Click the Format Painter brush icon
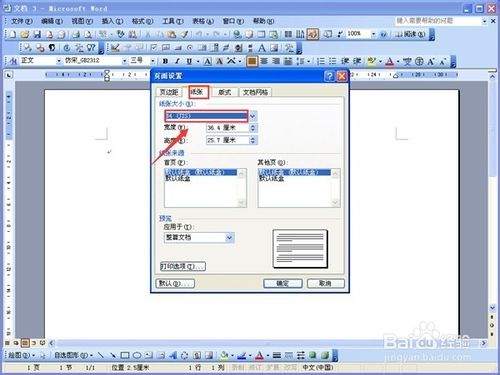The height and width of the screenshot is (375, 500). click(x=184, y=34)
